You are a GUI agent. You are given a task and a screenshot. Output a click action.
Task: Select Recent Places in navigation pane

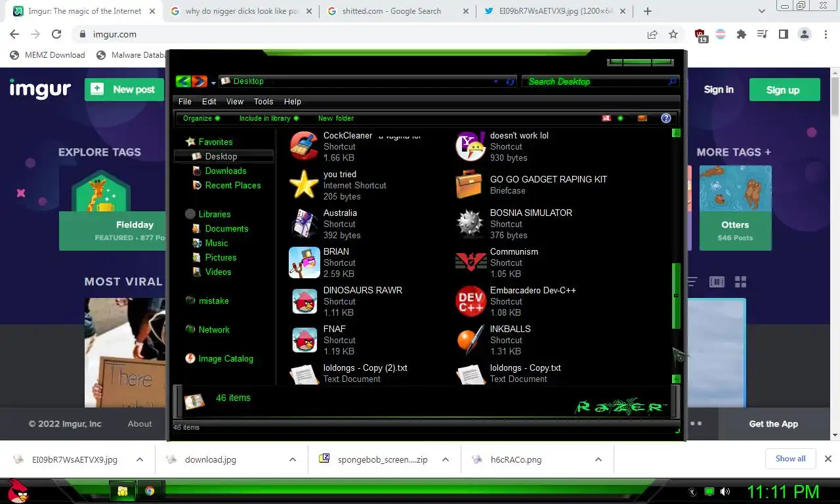pos(233,185)
